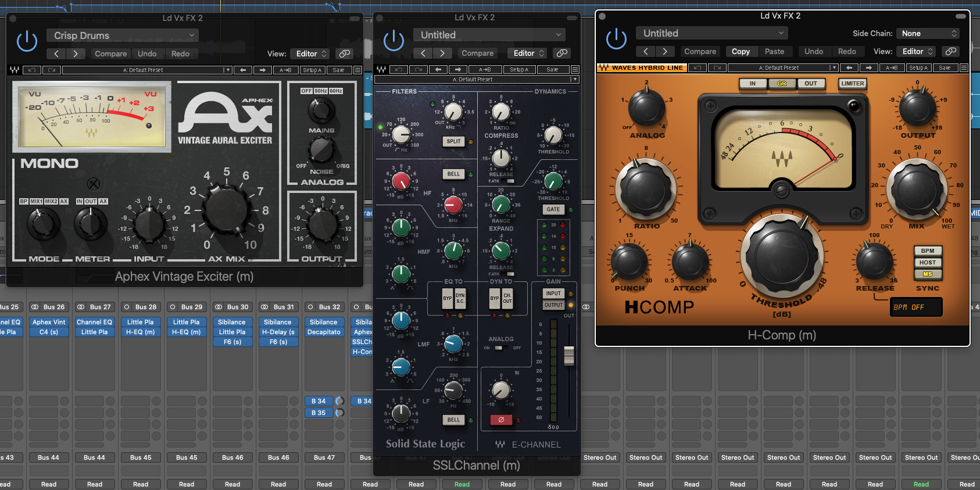This screenshot has height=490, width=980.
Task: Click Decapitato insert slot in mixer
Action: coord(324,332)
